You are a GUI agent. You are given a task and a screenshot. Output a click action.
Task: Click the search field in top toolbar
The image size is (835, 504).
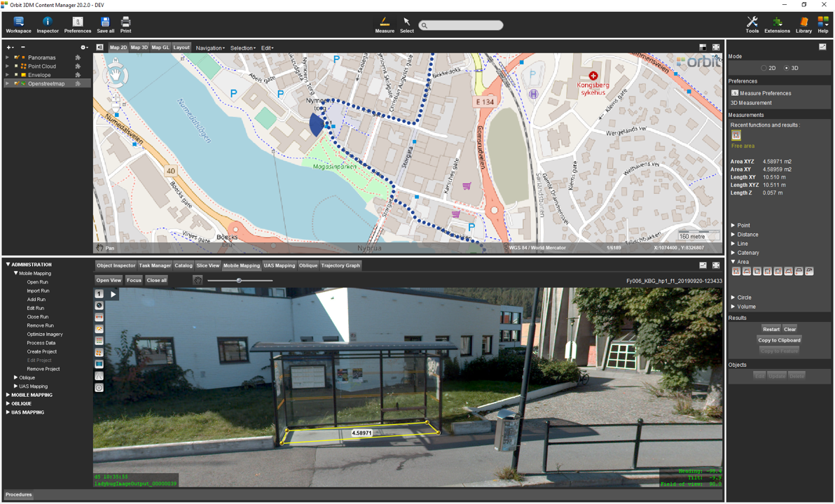point(462,25)
